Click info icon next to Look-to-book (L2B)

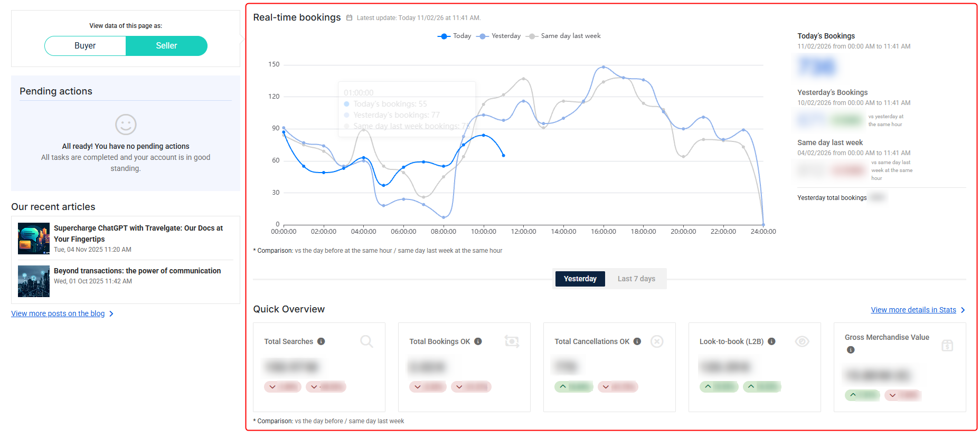(771, 341)
